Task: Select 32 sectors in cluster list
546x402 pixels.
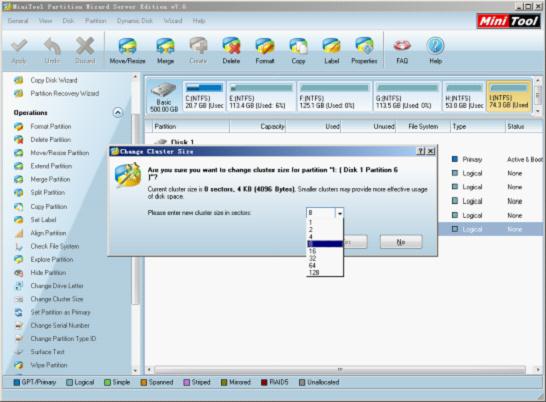Action: coord(325,258)
